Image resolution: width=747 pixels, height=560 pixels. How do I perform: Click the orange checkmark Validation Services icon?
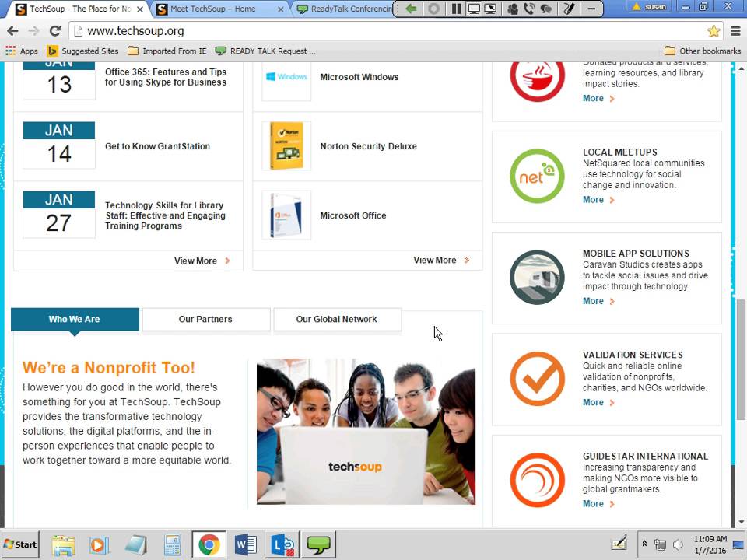coord(538,379)
